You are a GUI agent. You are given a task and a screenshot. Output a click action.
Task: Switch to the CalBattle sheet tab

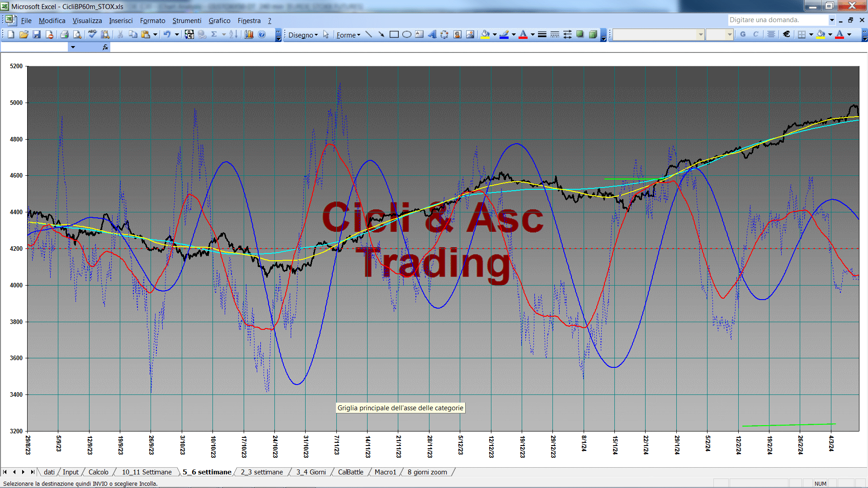[351, 472]
